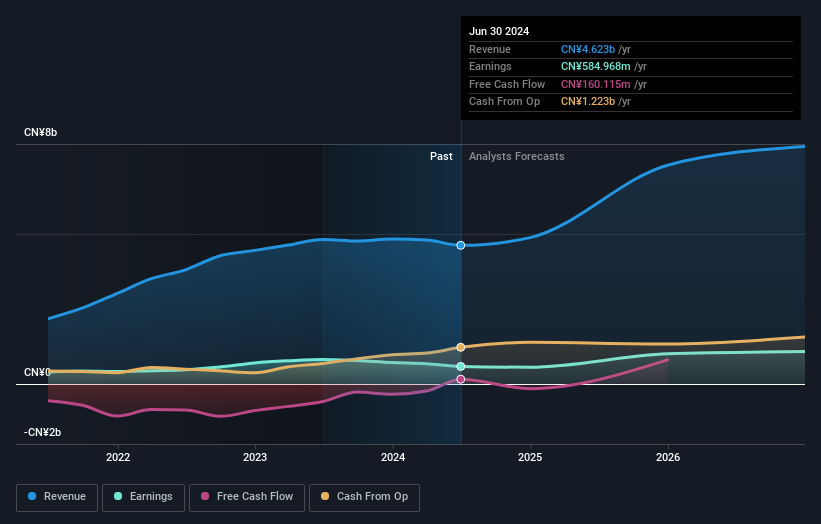Click the orange Cash From Op legend dot
Screen dimensions: 821x524
325,496
